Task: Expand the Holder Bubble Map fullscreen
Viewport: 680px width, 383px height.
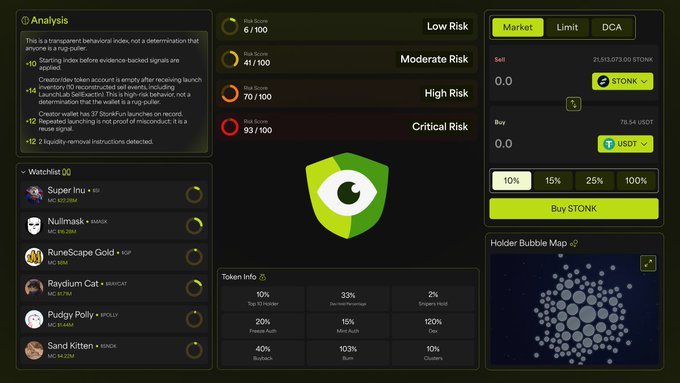Action: point(648,263)
